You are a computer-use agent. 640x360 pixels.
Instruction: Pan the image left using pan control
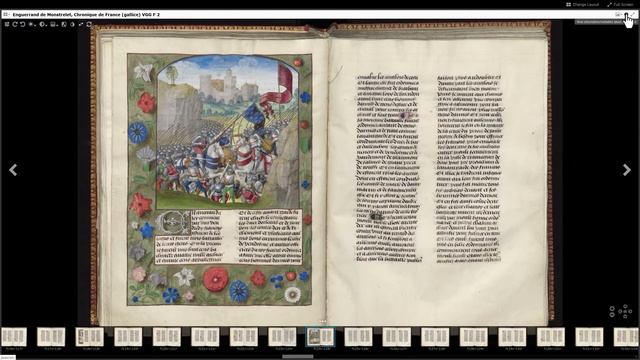[620, 311]
